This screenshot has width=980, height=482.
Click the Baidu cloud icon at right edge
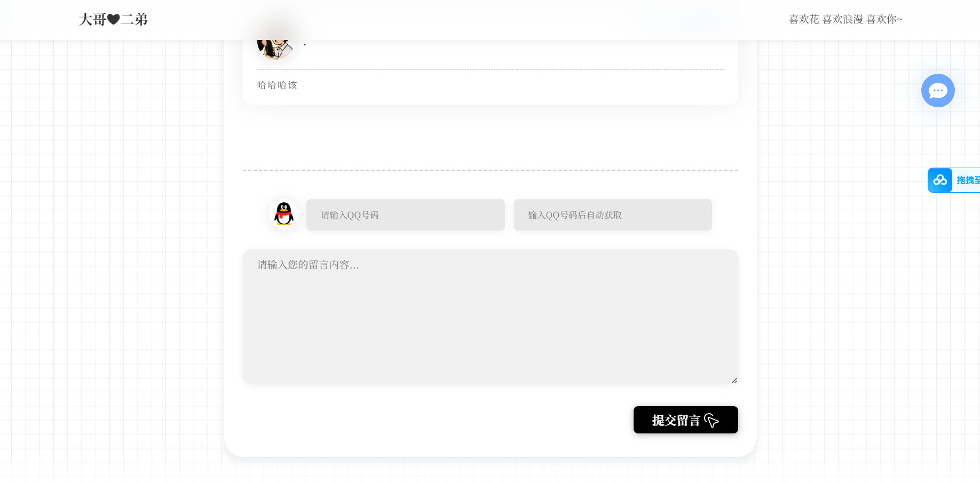[940, 180]
